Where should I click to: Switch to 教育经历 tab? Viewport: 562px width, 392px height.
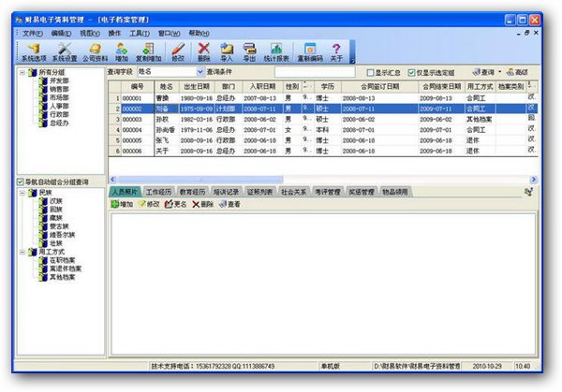pyautogui.click(x=192, y=192)
